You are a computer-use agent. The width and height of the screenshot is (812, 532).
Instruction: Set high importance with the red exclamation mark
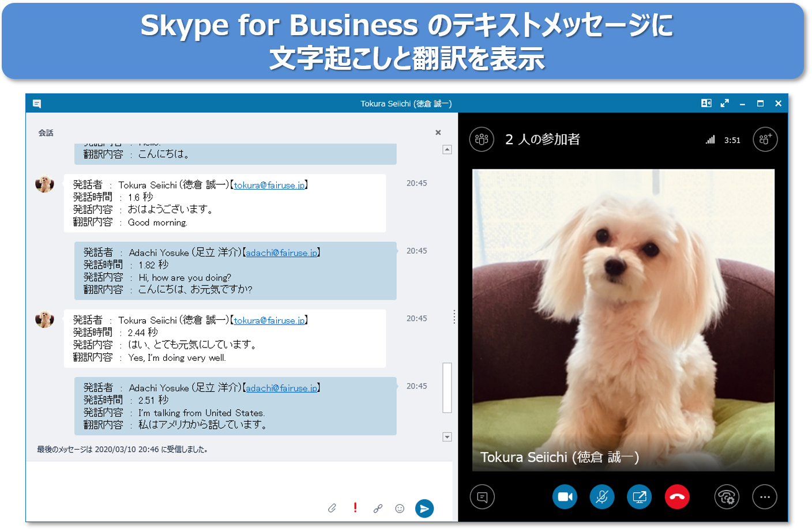[355, 507]
